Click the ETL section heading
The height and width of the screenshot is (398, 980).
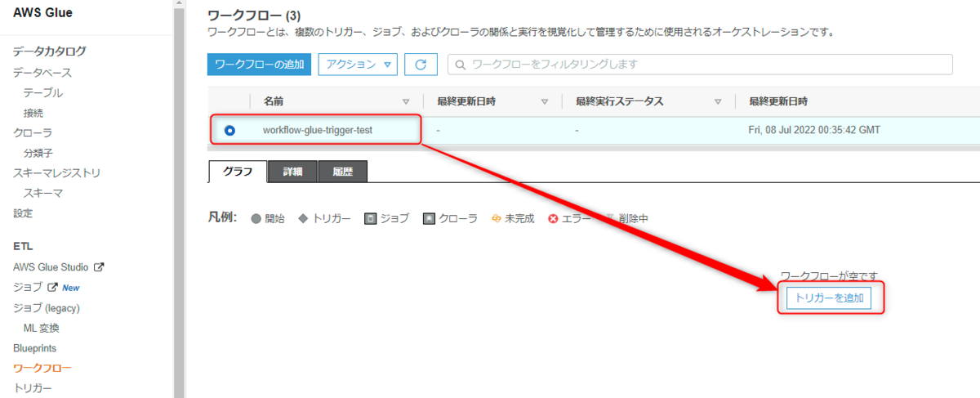23,245
